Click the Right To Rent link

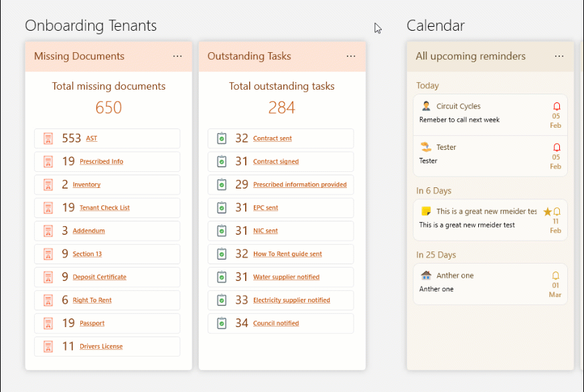coord(92,300)
